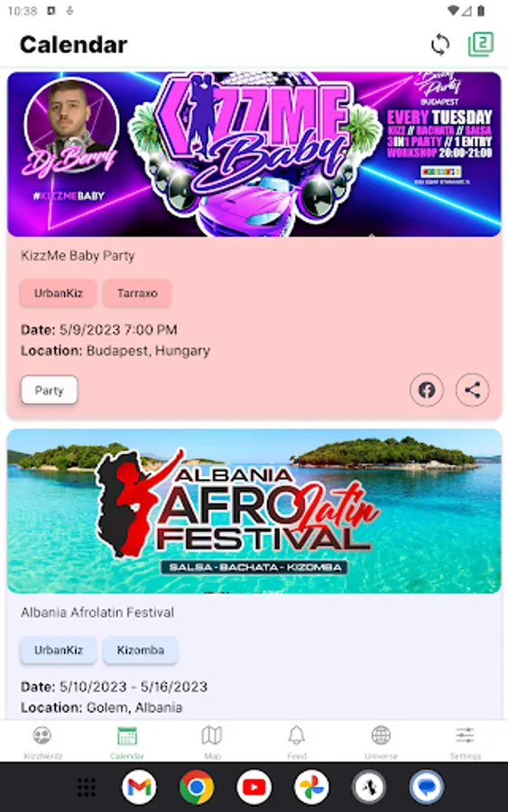Tap the Kizomba tag on Albania Afrolatin Festival
Image resolution: width=508 pixels, height=812 pixels.
tap(141, 650)
